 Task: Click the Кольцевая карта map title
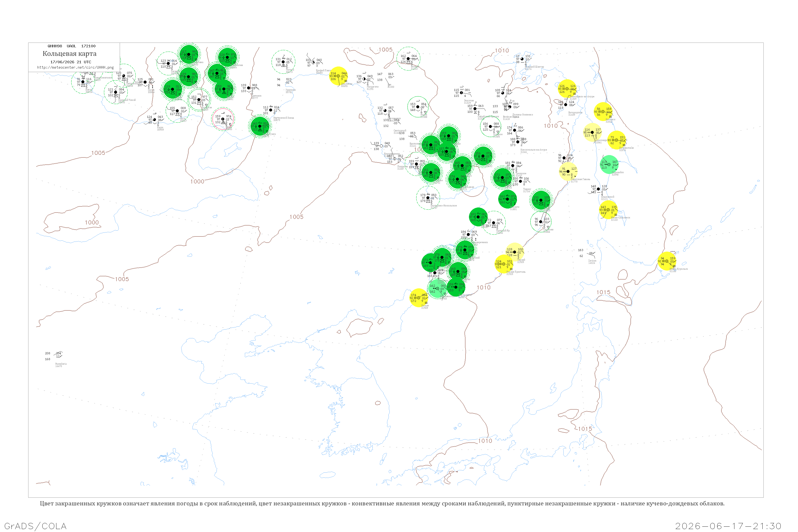pyautogui.click(x=69, y=54)
